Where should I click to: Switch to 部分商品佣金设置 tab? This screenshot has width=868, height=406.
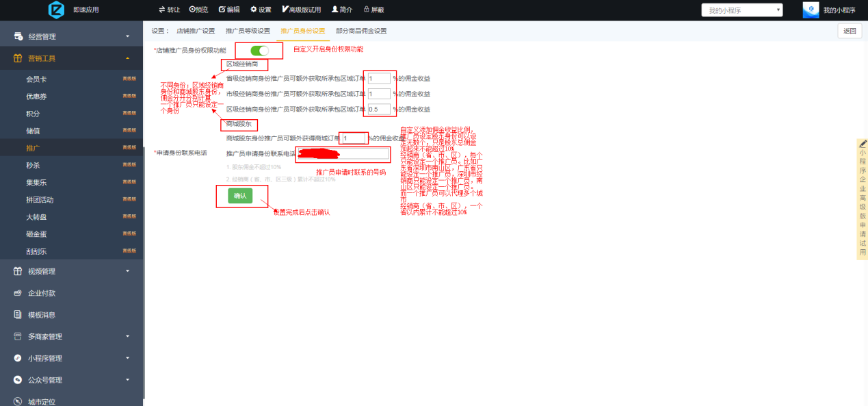(361, 31)
